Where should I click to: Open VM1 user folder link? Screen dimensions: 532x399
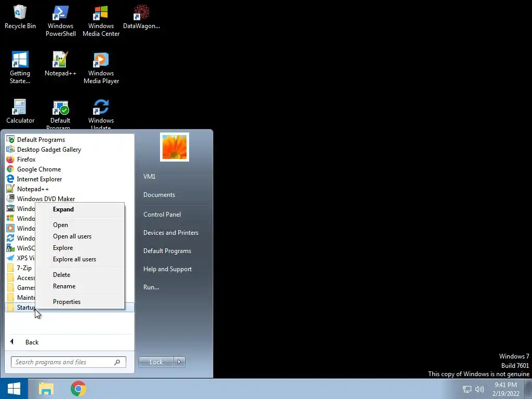tap(149, 177)
